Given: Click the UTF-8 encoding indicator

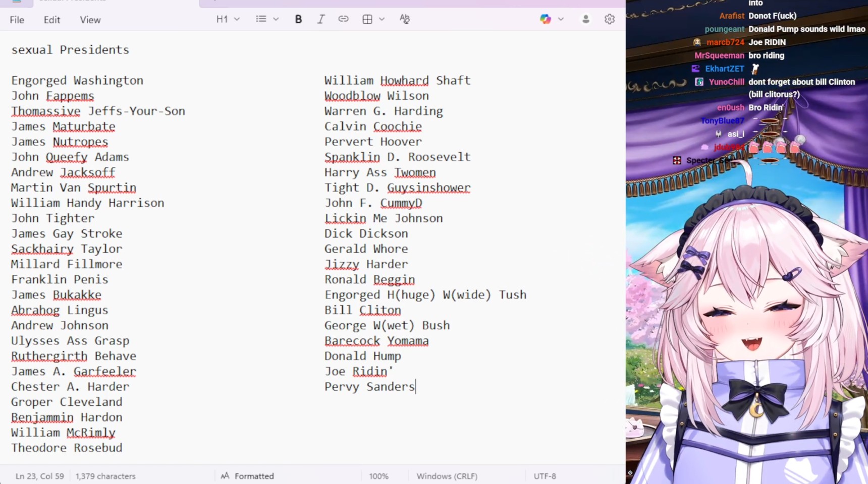Looking at the screenshot, I should pyautogui.click(x=545, y=476).
